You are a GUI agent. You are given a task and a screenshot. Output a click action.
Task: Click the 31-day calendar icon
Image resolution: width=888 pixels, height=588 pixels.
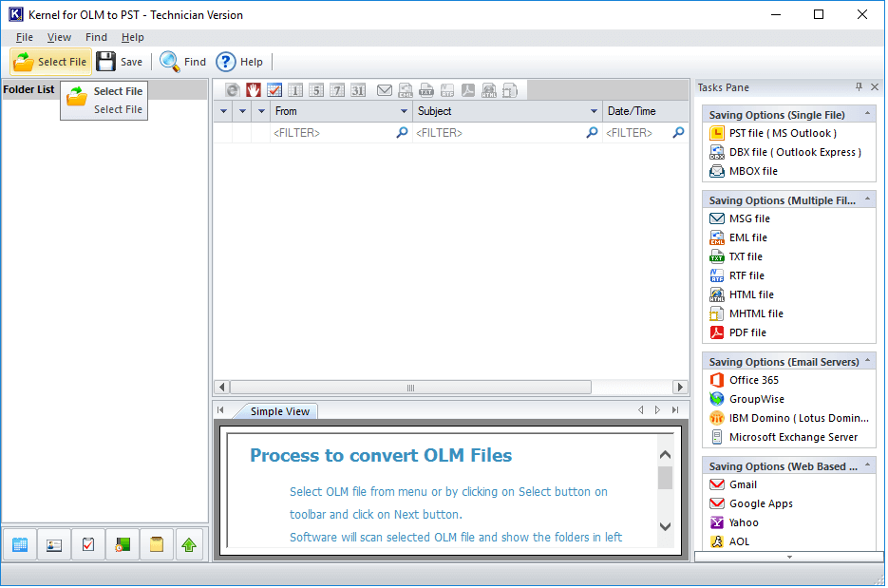click(x=358, y=90)
